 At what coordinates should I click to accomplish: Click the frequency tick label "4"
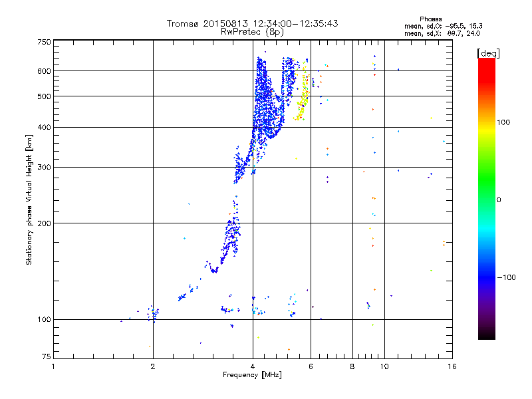253,366
